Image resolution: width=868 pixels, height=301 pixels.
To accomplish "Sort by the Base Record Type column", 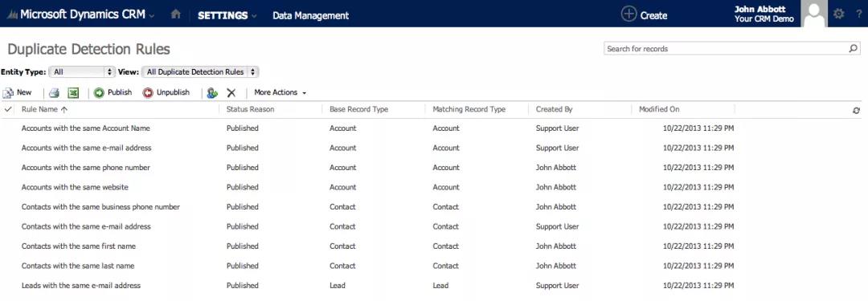I will point(358,109).
